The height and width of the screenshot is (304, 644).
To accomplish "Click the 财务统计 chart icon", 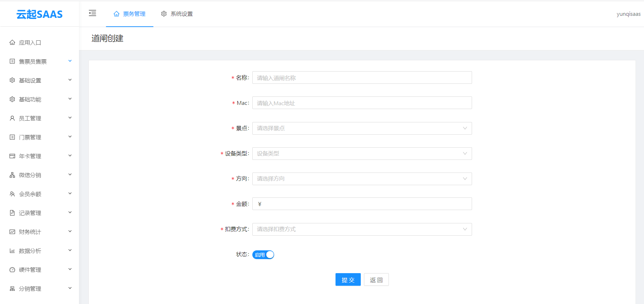I will tap(12, 232).
